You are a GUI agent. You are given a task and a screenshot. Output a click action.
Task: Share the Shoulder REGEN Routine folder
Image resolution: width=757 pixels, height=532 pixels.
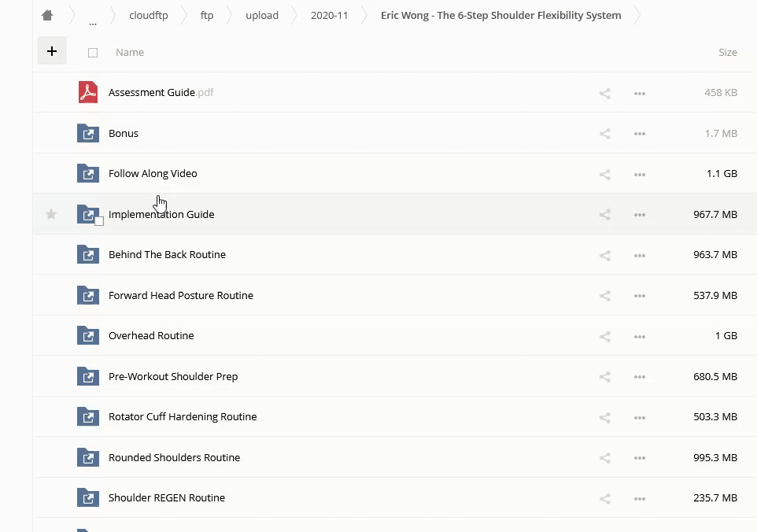tap(605, 499)
